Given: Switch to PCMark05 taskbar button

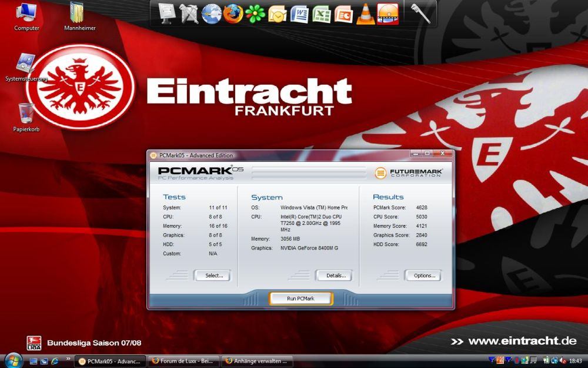Looking at the screenshot, I should coord(111,362).
